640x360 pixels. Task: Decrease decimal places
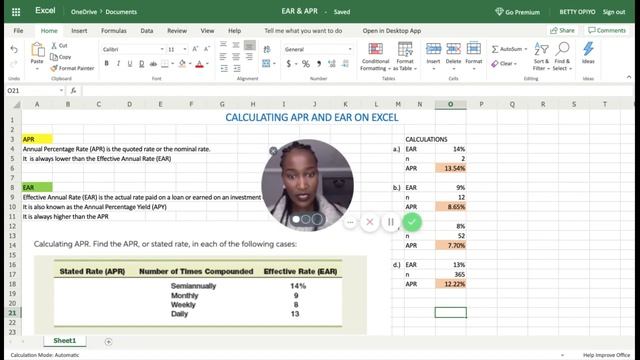pyautogui.click(x=345, y=64)
